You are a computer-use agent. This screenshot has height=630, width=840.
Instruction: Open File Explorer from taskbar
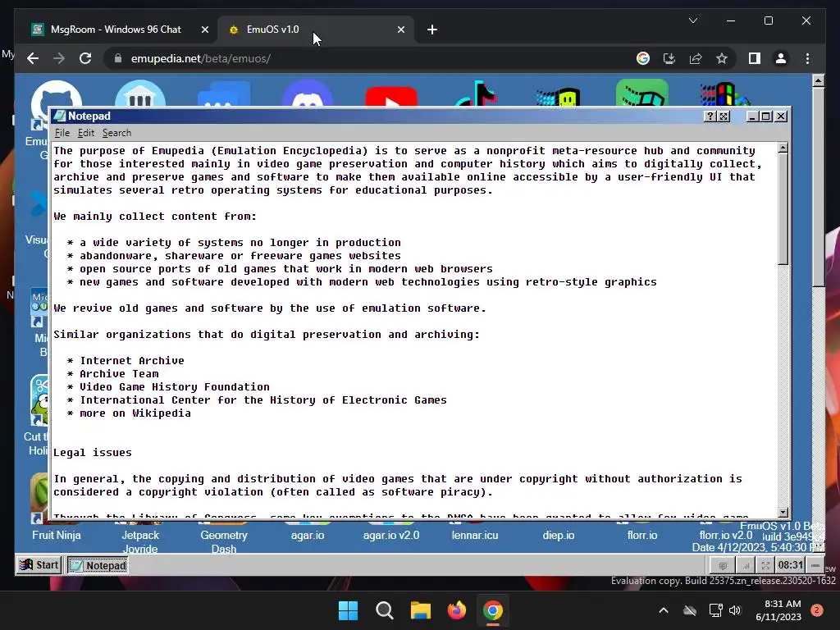pyautogui.click(x=421, y=610)
